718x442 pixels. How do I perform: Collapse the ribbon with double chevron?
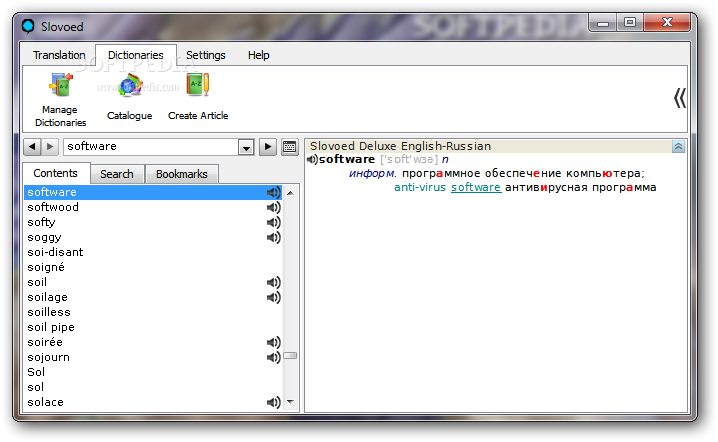[680, 98]
